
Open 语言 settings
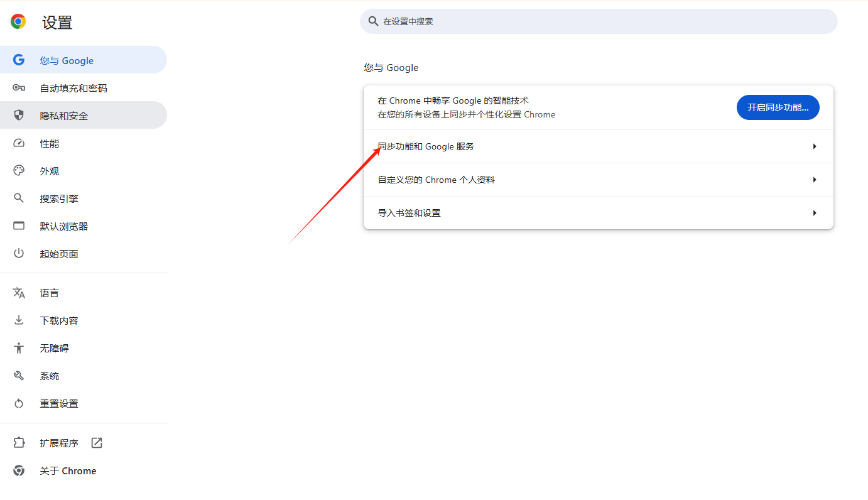point(84,293)
